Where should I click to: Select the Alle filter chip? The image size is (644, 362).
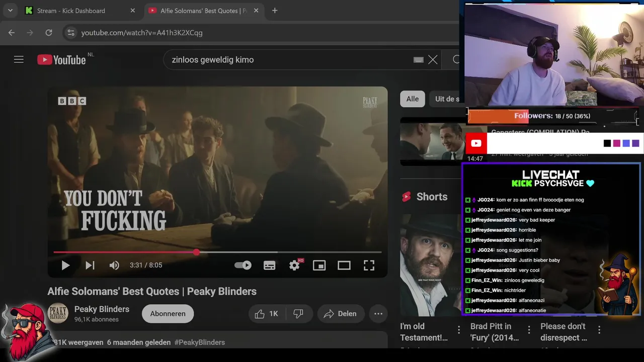click(x=413, y=99)
